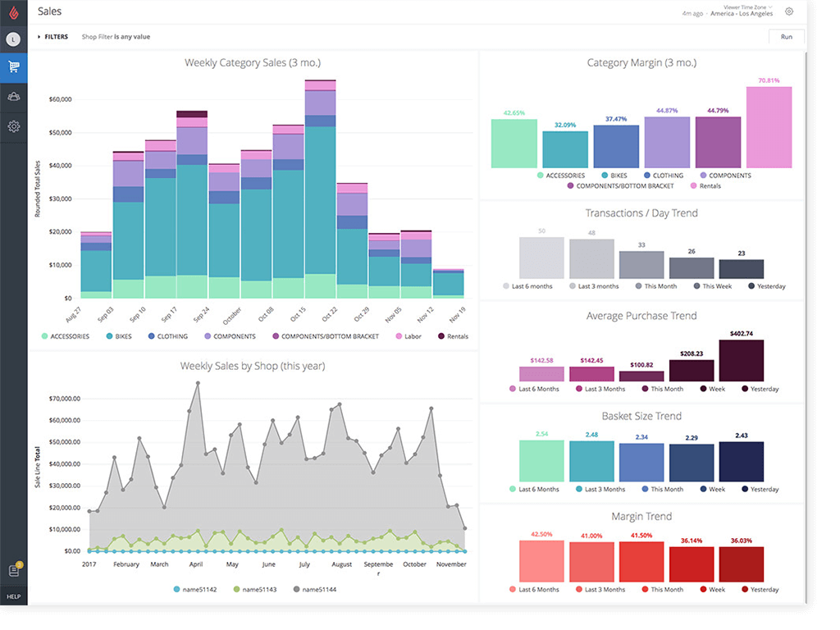Select the shopping cart sidebar icon

[x=12, y=68]
